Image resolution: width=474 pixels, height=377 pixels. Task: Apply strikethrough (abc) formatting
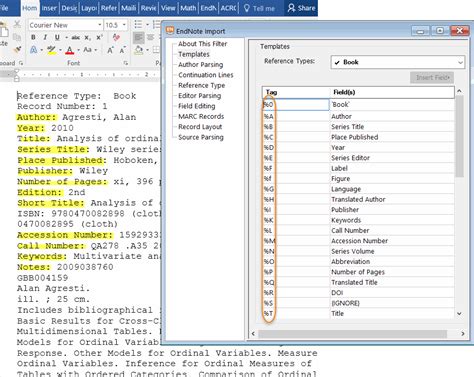(x=76, y=37)
